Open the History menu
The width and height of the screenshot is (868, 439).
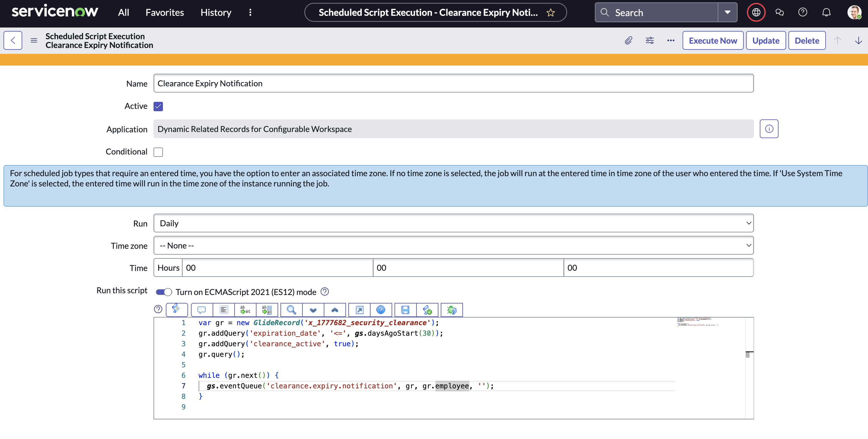click(216, 12)
